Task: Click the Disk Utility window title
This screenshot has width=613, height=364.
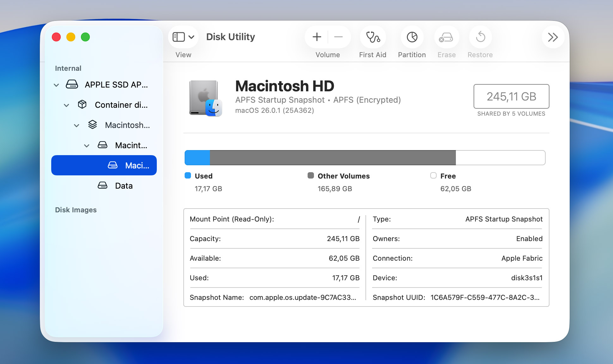Action: pyautogui.click(x=230, y=37)
